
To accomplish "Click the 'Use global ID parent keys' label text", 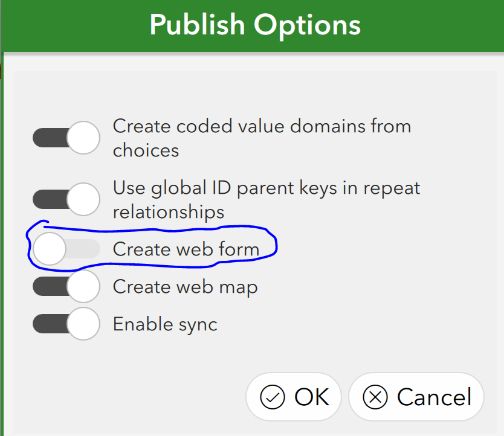I will [267, 199].
